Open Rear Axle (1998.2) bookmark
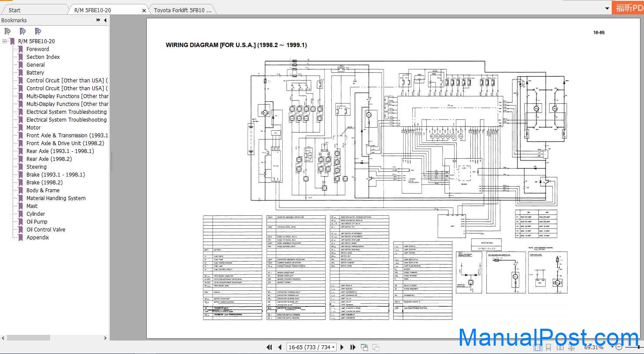The height and width of the screenshot is (354, 644). 49,159
